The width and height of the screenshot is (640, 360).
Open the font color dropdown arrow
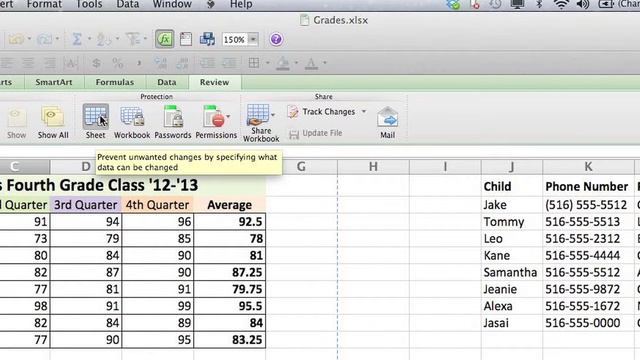point(325,63)
